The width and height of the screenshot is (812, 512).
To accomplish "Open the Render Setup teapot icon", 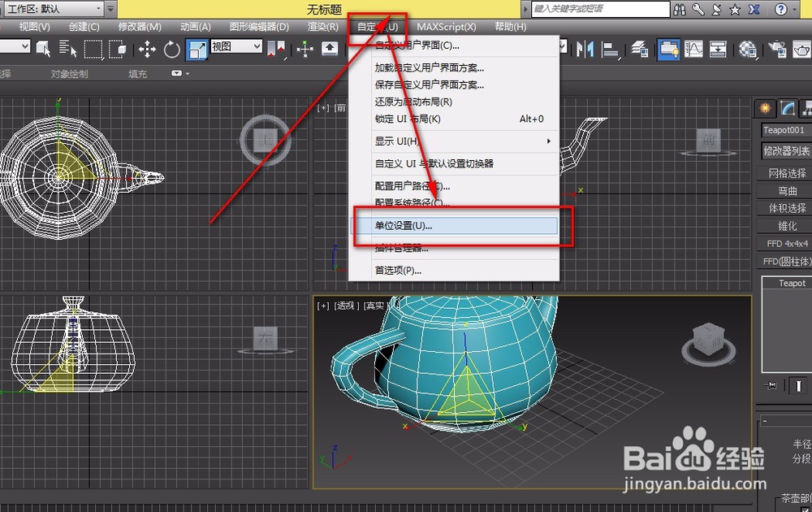I will tap(777, 50).
